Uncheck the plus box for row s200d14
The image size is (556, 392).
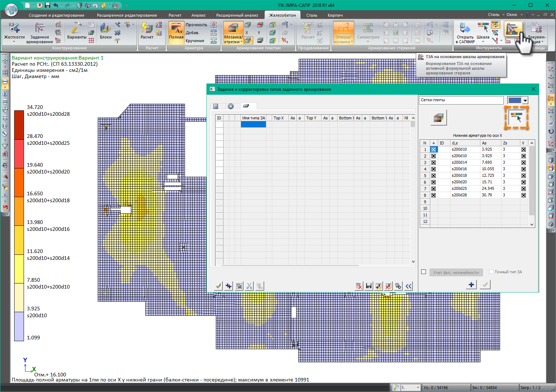pos(434,163)
